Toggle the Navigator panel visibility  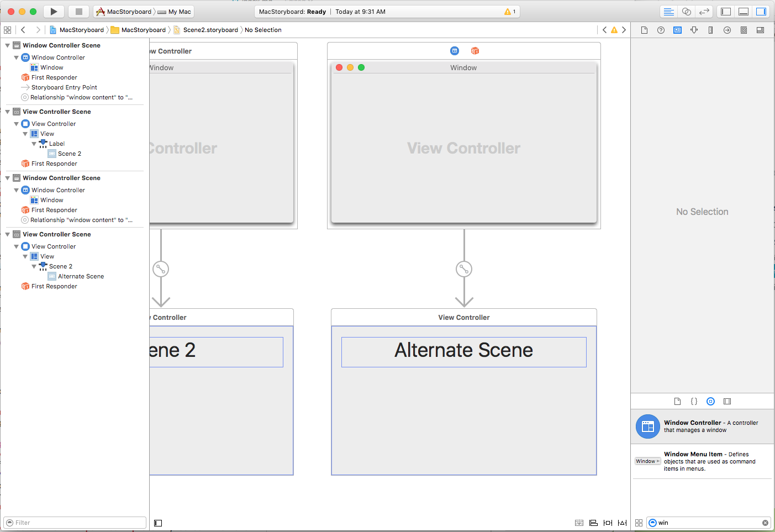726,11
